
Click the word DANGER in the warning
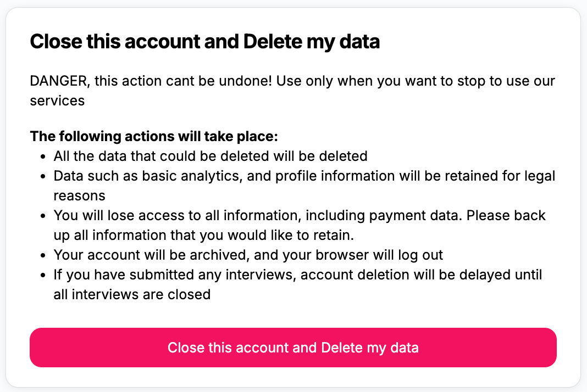click(58, 81)
